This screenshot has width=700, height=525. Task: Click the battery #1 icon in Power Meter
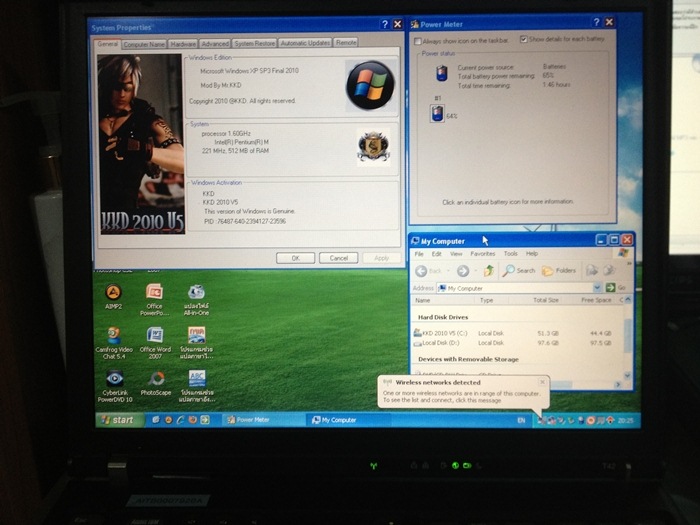coord(437,114)
